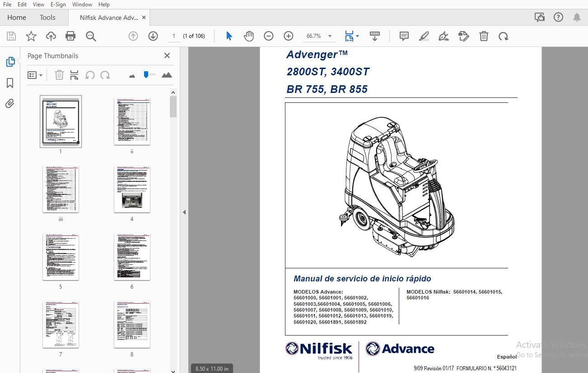Viewport: 588px width, 373px height.
Task: Click the scrolling mode toolbar icon
Action: pos(374,36)
